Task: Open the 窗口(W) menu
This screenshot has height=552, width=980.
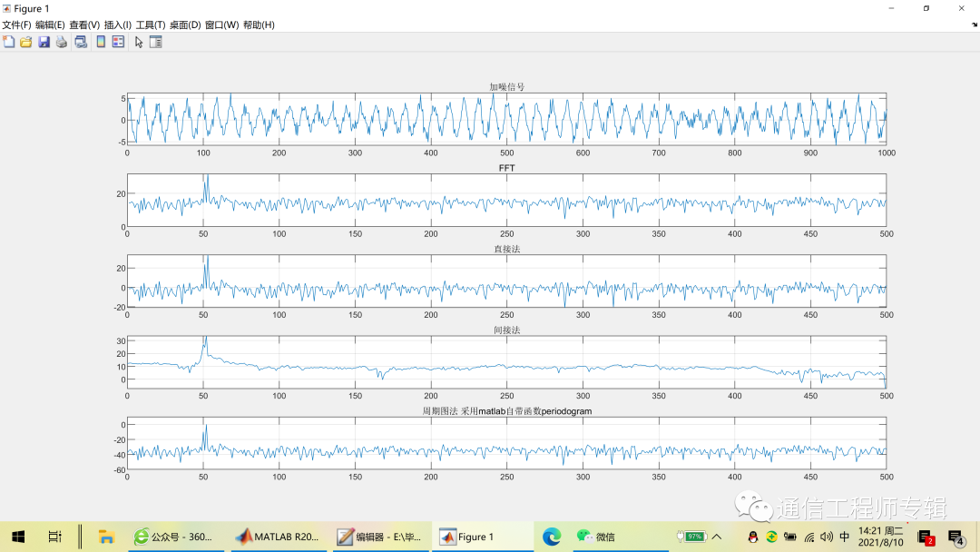Action: (222, 25)
